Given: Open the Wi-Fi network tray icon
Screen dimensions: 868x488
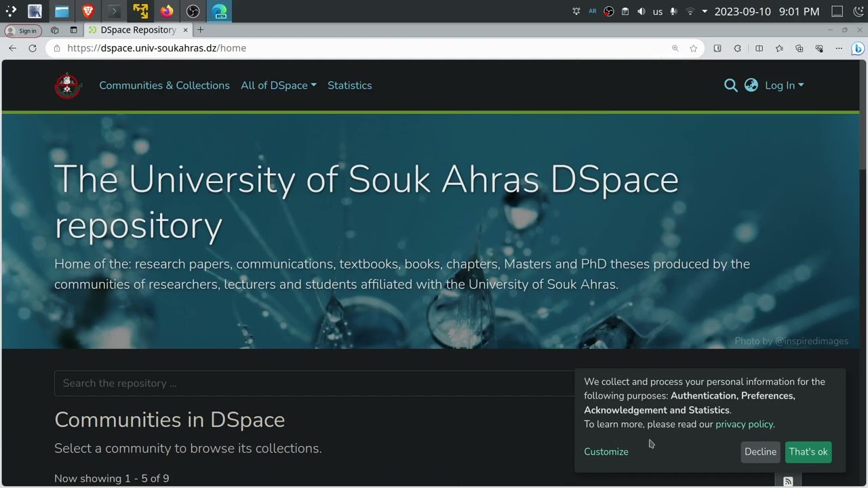Looking at the screenshot, I should pos(690,12).
